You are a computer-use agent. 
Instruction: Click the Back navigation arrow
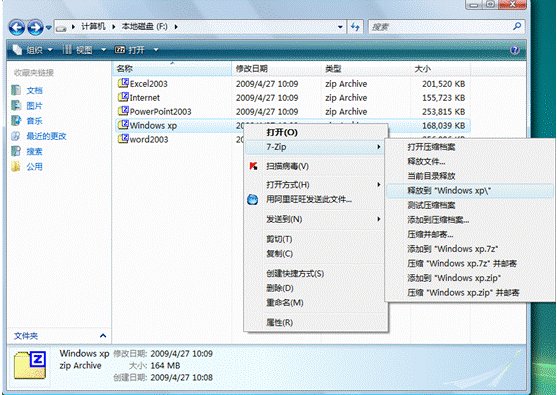coord(16,27)
